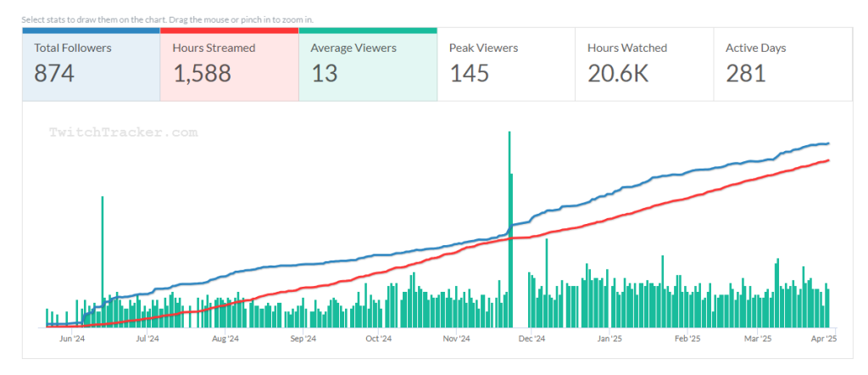Select the Apr '25 axis marker

825,339
